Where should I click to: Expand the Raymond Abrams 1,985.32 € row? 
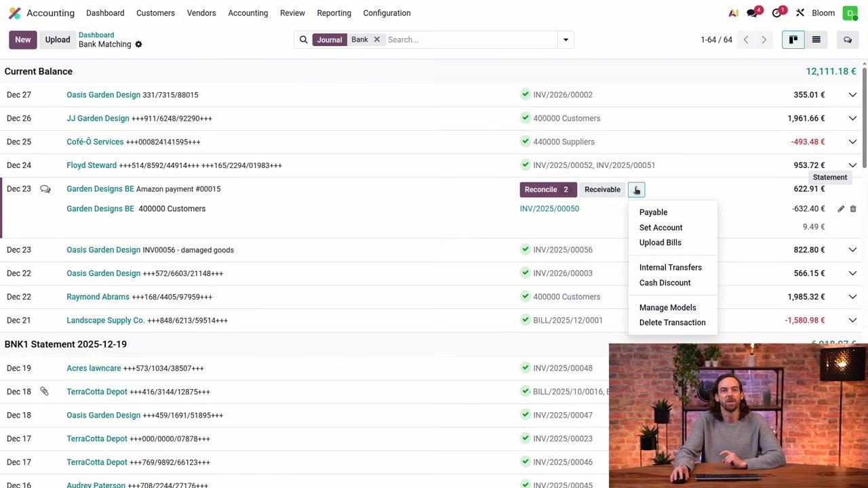click(x=852, y=297)
